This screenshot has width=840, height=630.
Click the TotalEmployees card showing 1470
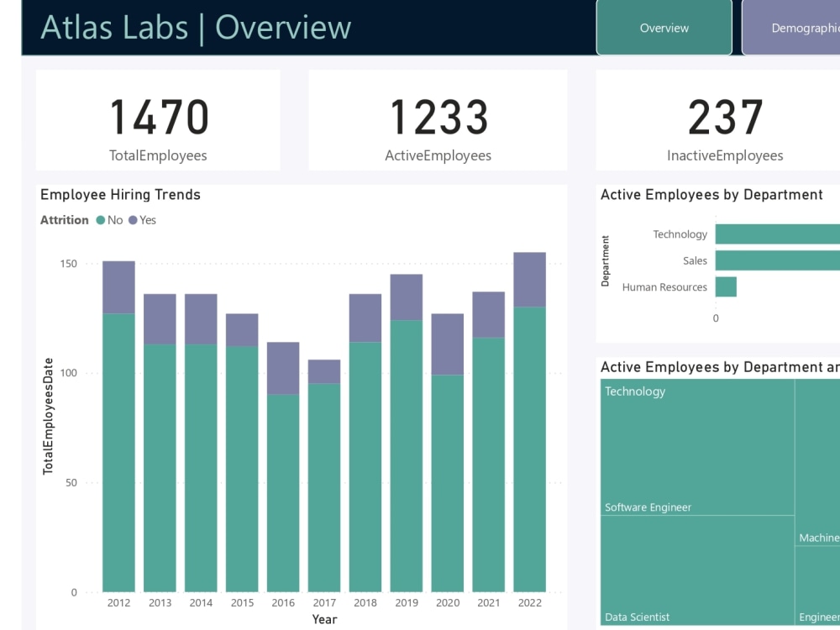pos(158,118)
